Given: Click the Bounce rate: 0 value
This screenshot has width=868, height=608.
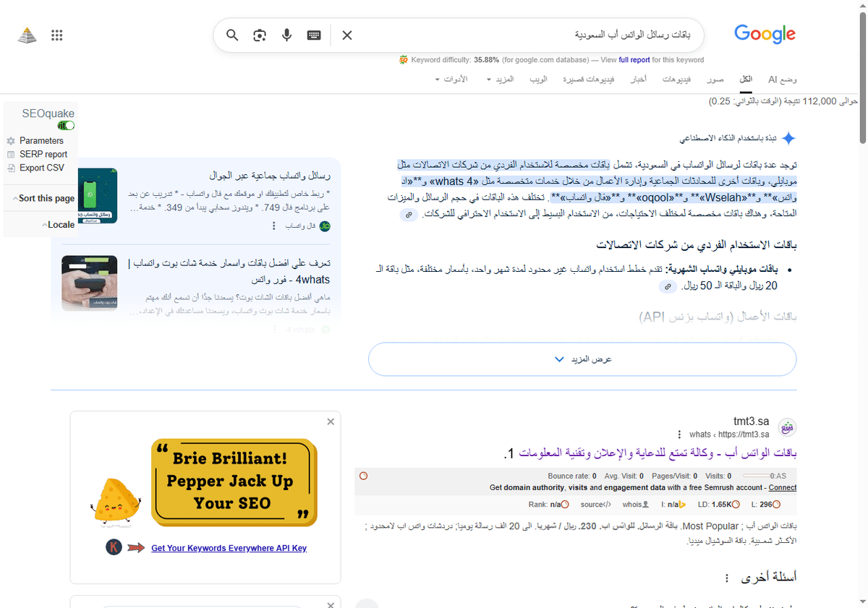Looking at the screenshot, I should click(x=572, y=476).
